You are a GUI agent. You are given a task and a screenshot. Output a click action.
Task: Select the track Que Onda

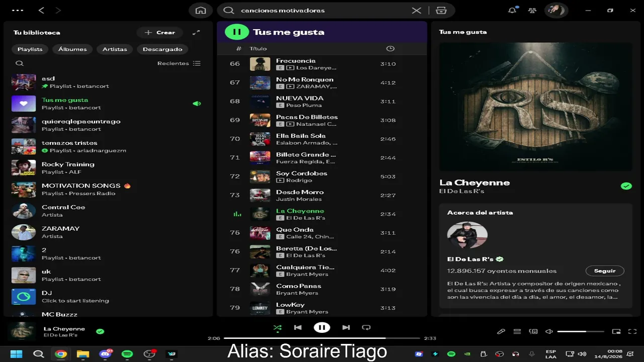(x=322, y=233)
